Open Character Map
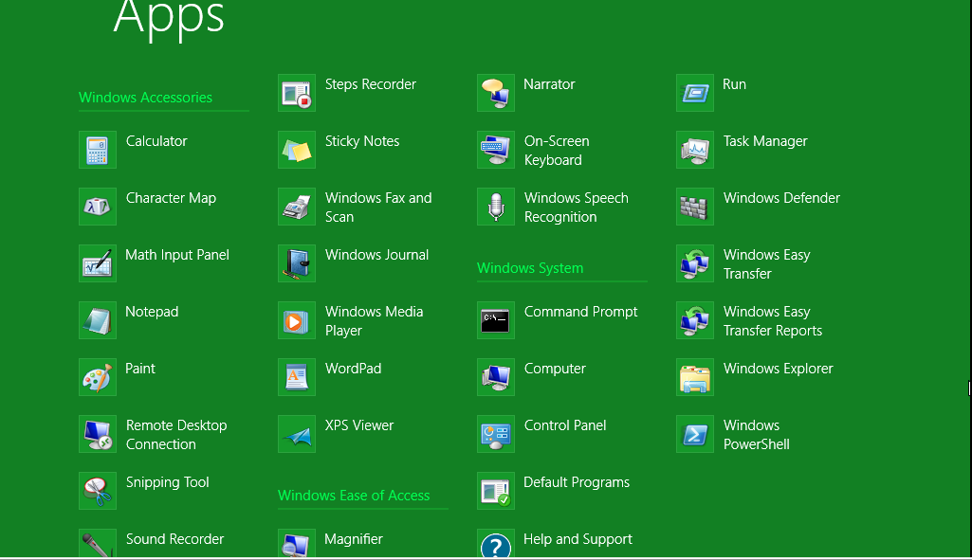 [x=171, y=198]
